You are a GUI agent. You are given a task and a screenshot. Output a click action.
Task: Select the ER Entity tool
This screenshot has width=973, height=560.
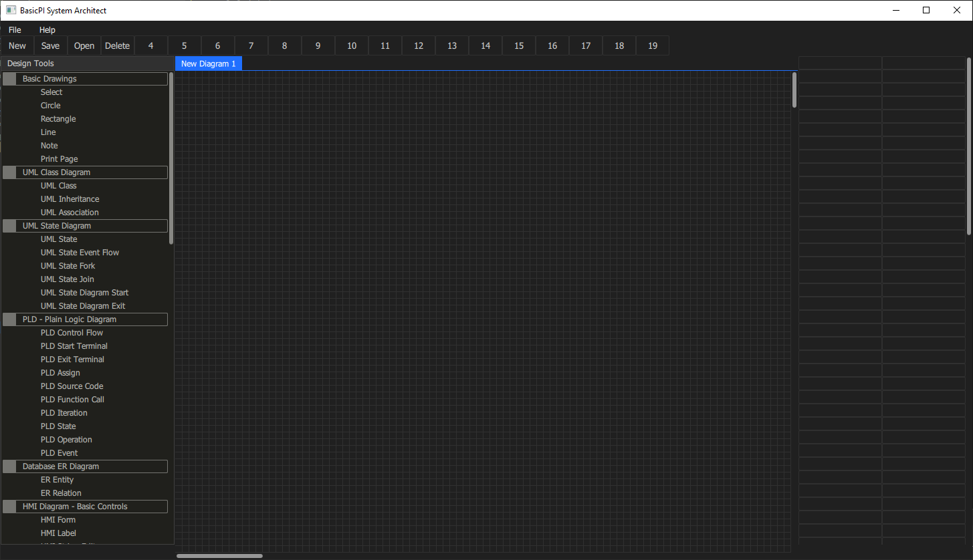[x=58, y=480]
